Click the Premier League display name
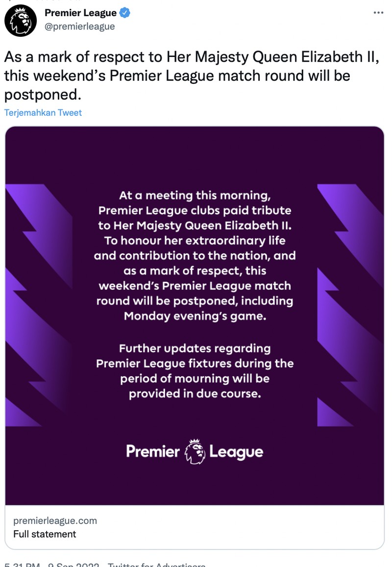The height and width of the screenshot is (567, 392). pyautogui.click(x=80, y=13)
